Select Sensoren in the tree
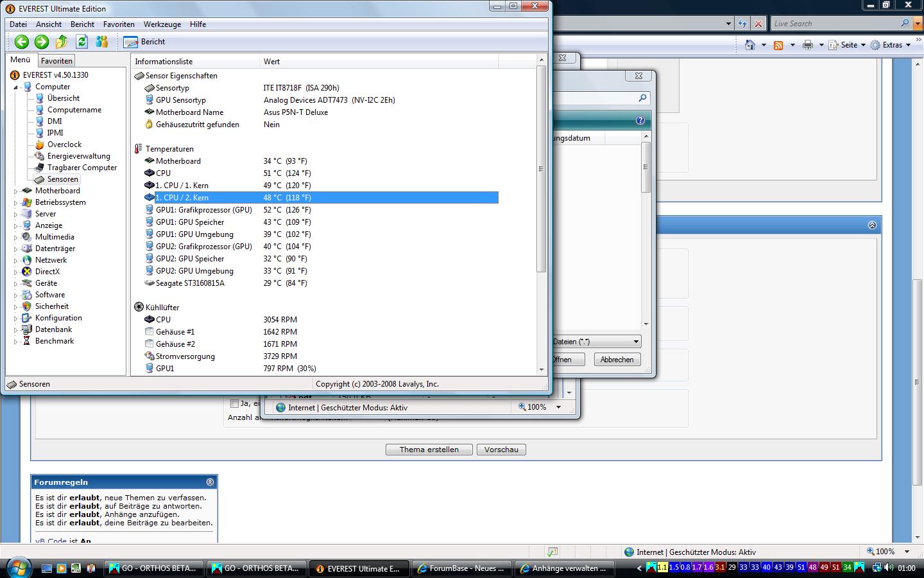 (x=62, y=179)
